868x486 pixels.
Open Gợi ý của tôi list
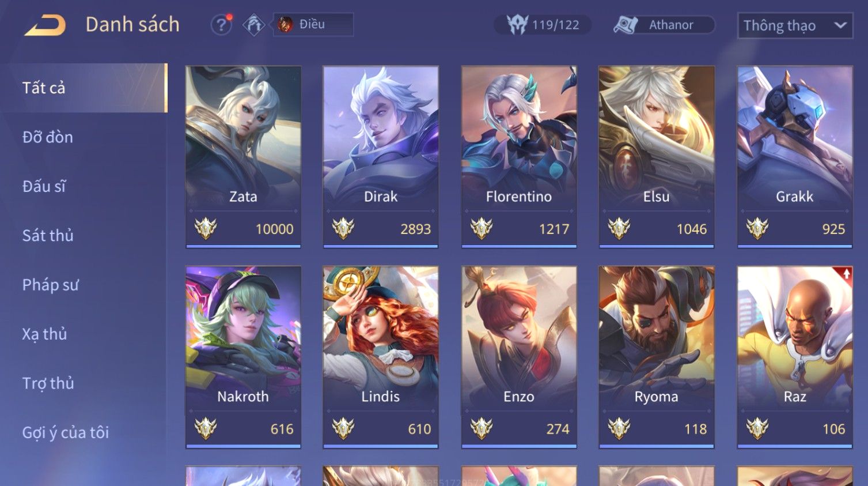click(x=66, y=432)
